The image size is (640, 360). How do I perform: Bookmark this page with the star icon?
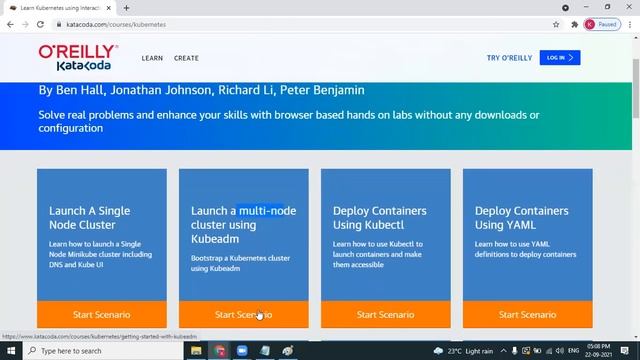click(x=556, y=24)
